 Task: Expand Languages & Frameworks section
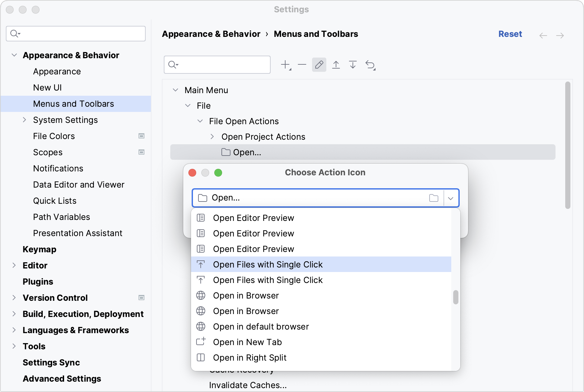tap(14, 330)
